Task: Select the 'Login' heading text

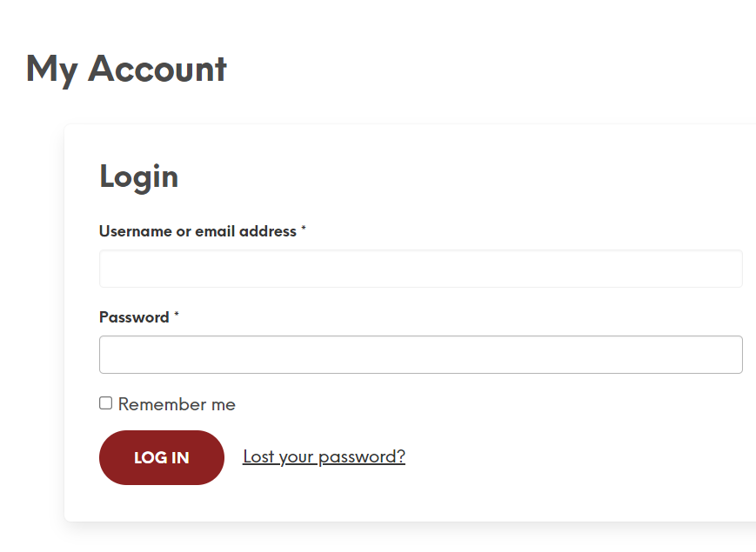Action: click(139, 177)
